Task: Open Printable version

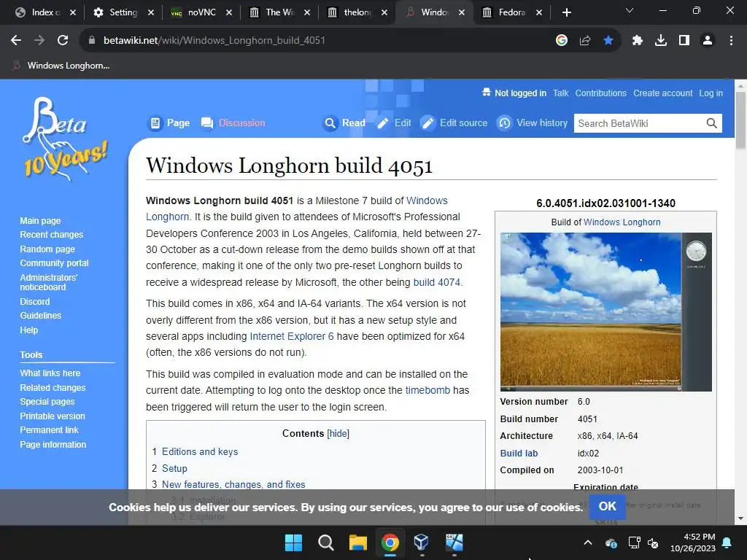Action: pyautogui.click(x=53, y=416)
